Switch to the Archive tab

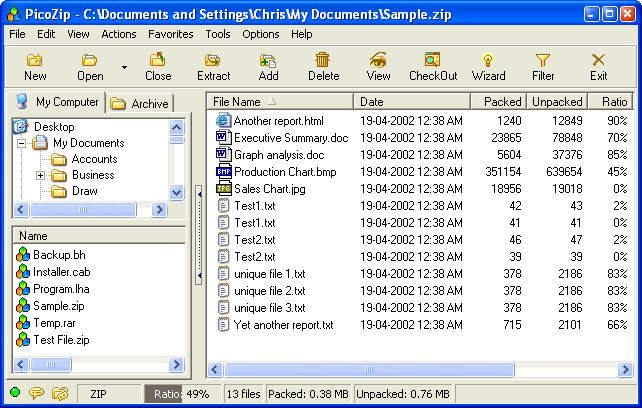pyautogui.click(x=140, y=104)
